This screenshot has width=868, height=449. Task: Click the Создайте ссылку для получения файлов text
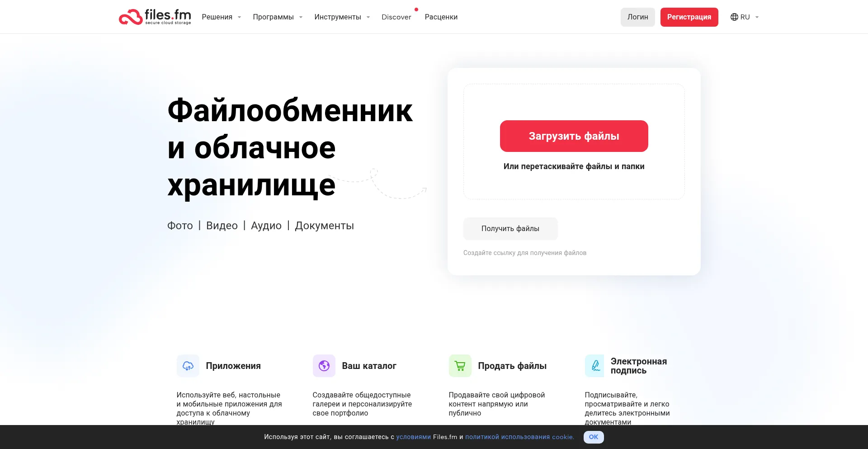pos(525,253)
